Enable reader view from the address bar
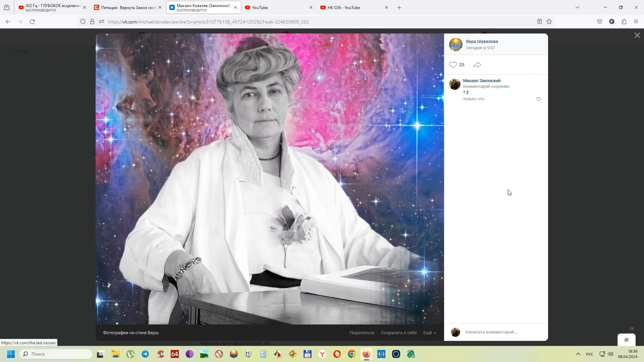Image resolution: width=644 pixels, height=362 pixels. [539, 21]
